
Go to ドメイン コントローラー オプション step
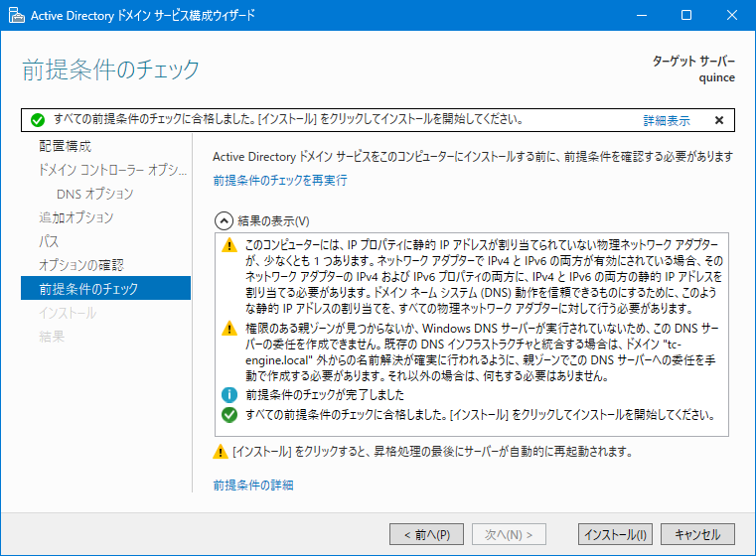(x=113, y=170)
